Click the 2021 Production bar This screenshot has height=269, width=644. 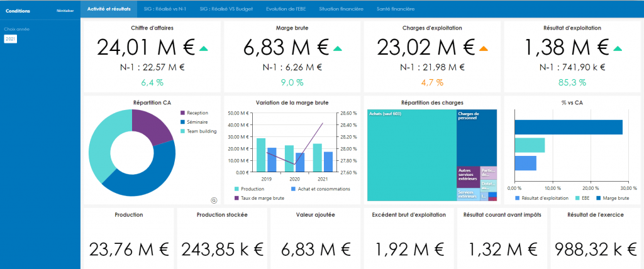point(318,158)
